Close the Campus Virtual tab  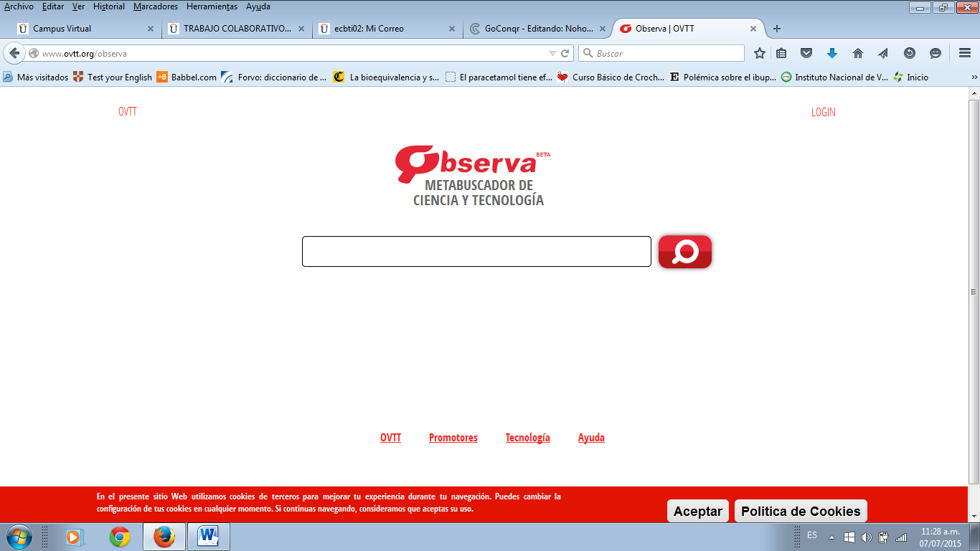tap(151, 29)
